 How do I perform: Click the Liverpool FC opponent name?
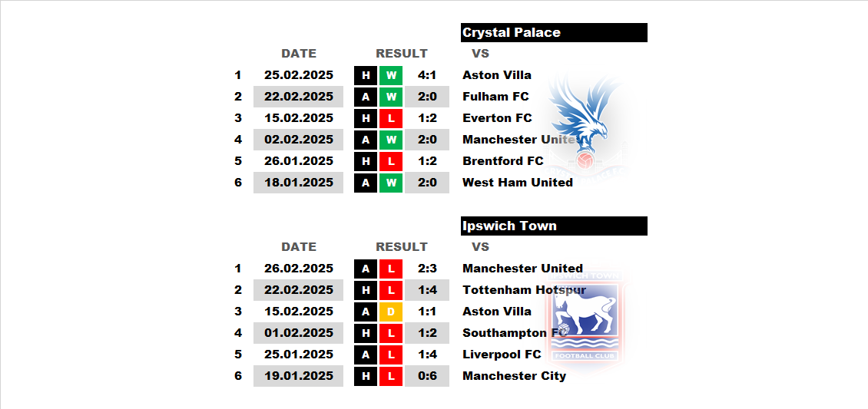tap(502, 355)
